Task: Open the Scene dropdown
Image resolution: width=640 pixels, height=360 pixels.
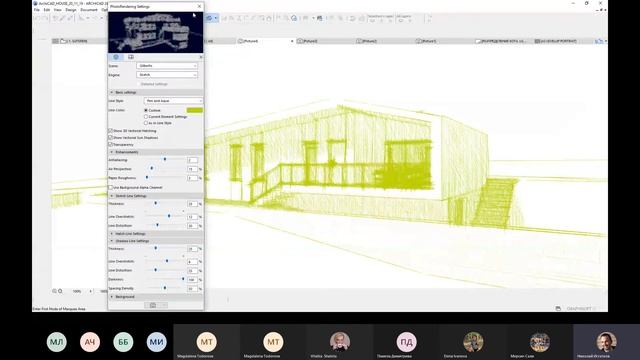Action: pyautogui.click(x=167, y=66)
